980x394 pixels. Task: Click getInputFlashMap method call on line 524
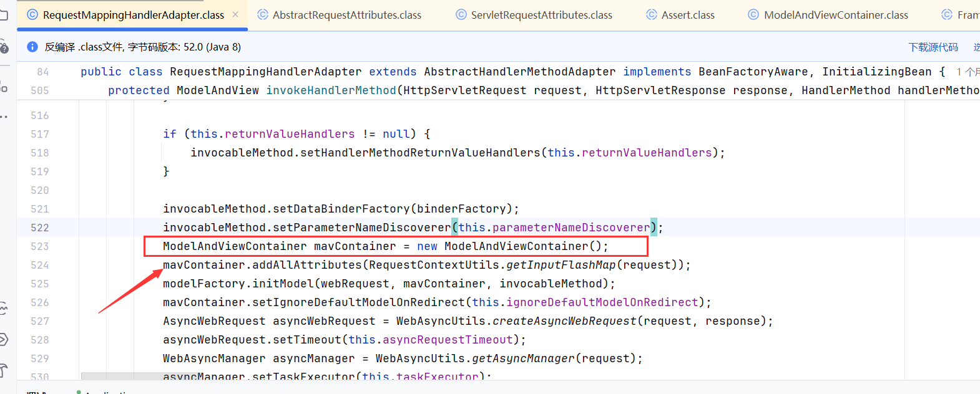click(x=561, y=265)
